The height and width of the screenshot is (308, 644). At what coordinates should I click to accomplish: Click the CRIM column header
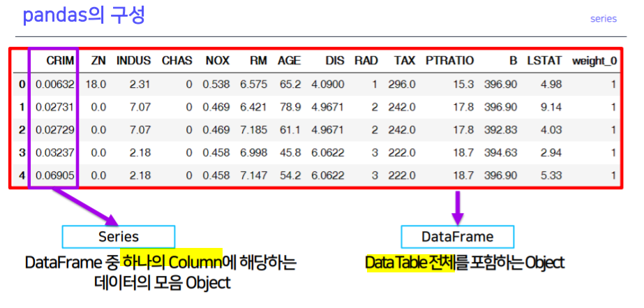pos(61,61)
